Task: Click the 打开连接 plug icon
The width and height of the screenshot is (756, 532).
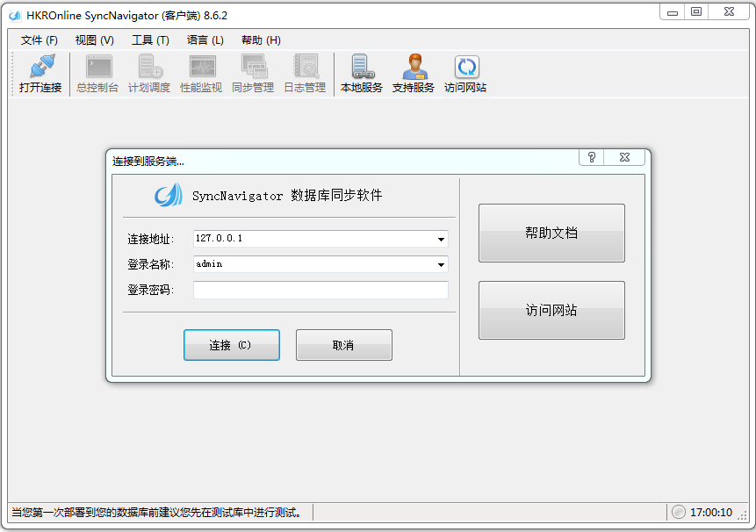Action: coord(42,66)
